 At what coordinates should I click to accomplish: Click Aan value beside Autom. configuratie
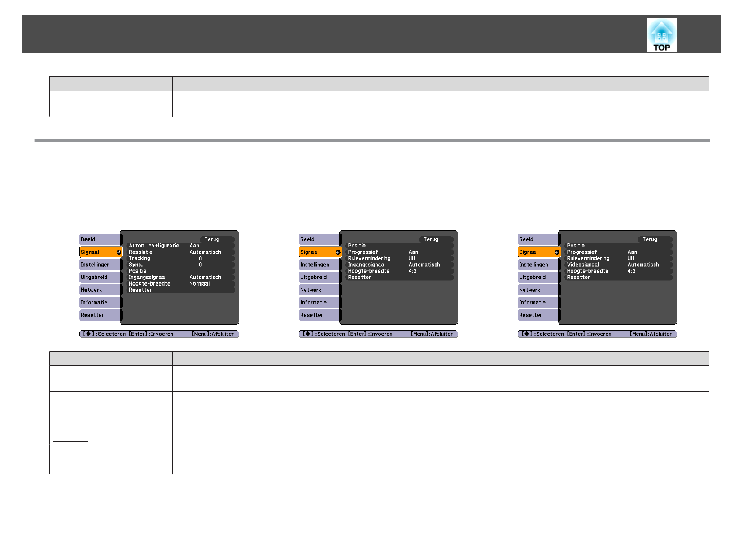click(194, 246)
